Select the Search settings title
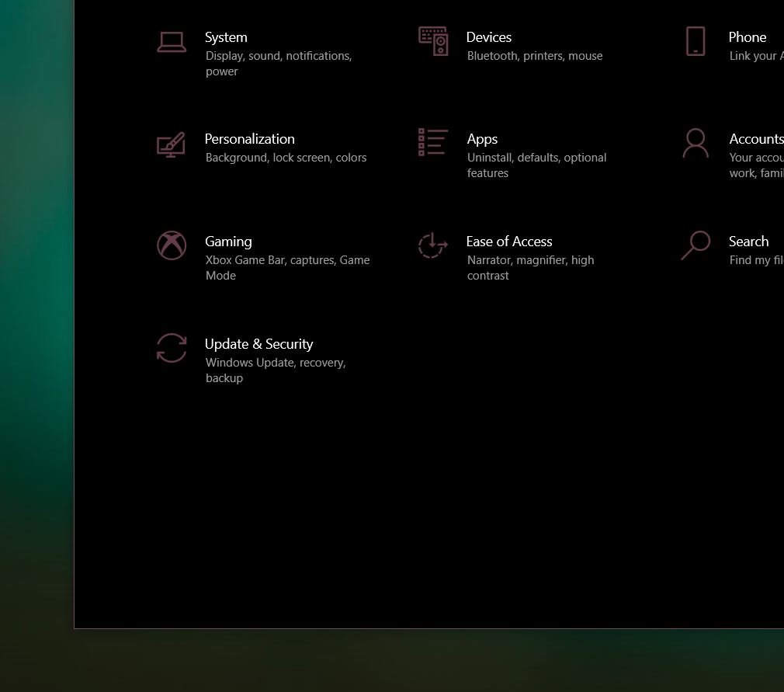The height and width of the screenshot is (692, 784). (748, 242)
